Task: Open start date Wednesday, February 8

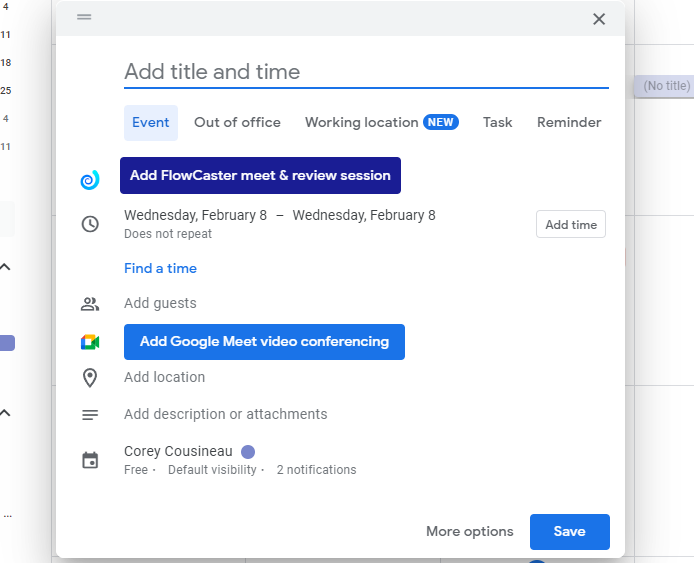Action: click(x=195, y=215)
